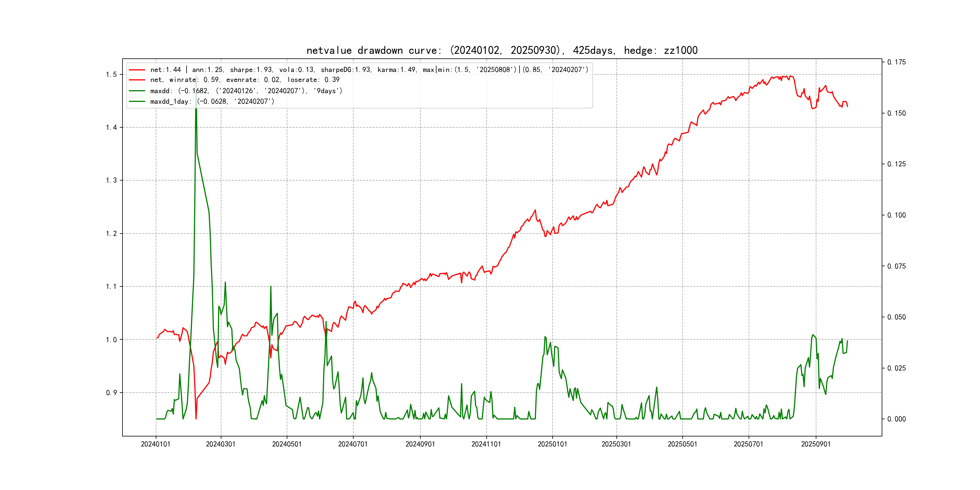The image size is (980, 490).
Task: Click the 20250701 x-axis date label
Action: point(748,444)
